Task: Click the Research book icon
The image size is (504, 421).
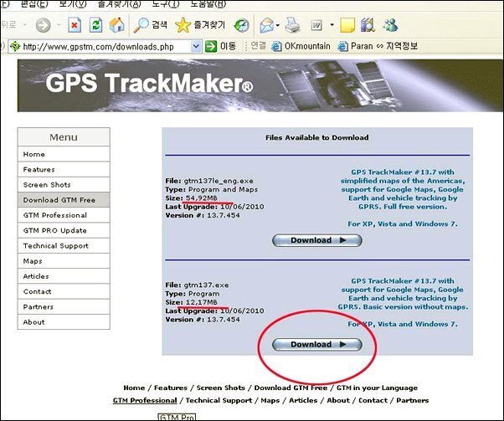Action: [368, 25]
